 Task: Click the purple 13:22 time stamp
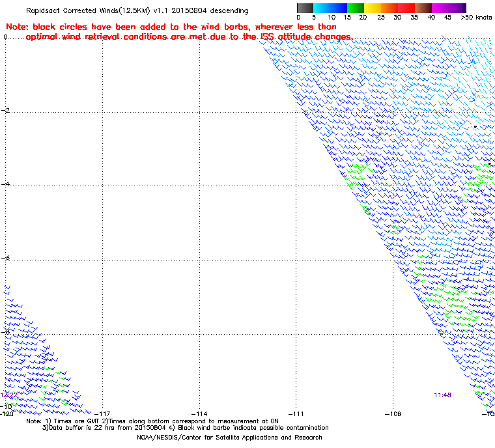coord(9,395)
